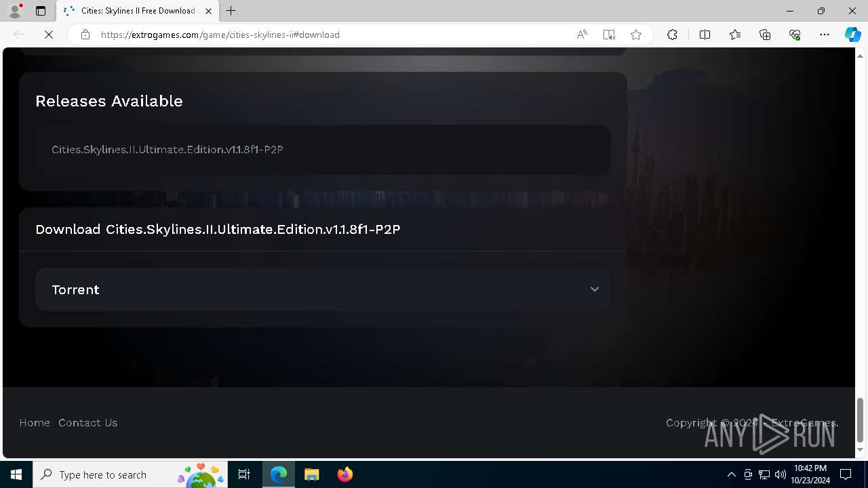Activate Read aloud icon
868x488 pixels.
tap(582, 35)
